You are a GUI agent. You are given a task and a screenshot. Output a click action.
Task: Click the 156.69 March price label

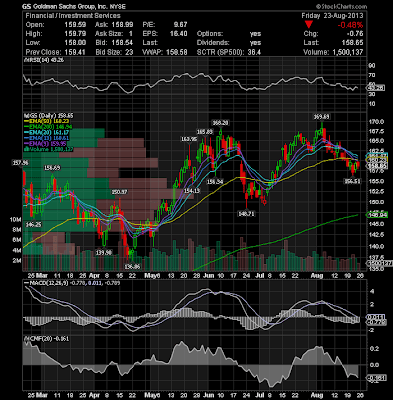tap(52, 168)
